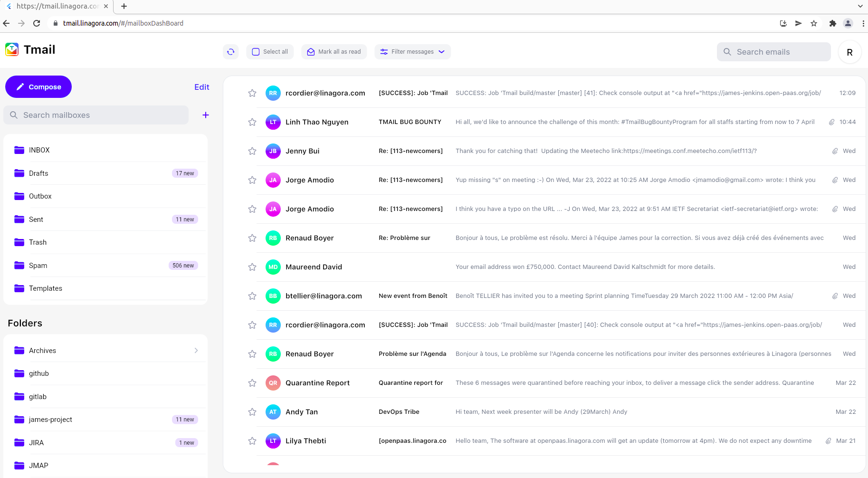Screen dimensions: 868x478
Task: Click the search mailboxes magnifier icon
Action: (14, 115)
